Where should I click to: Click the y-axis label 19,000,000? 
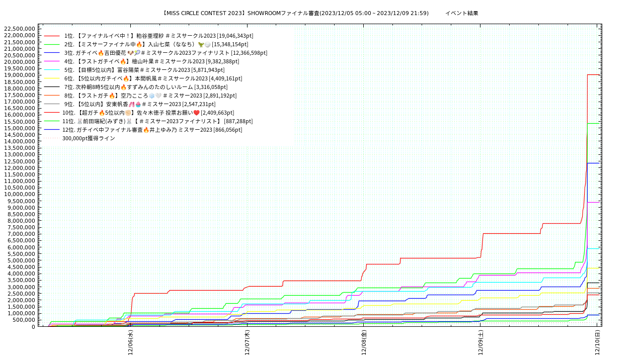[x=20, y=75]
